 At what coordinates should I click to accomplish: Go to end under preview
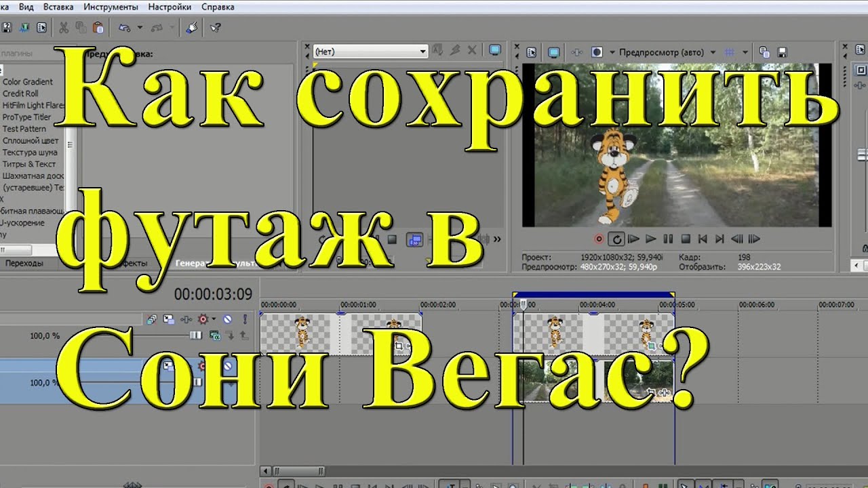point(719,239)
